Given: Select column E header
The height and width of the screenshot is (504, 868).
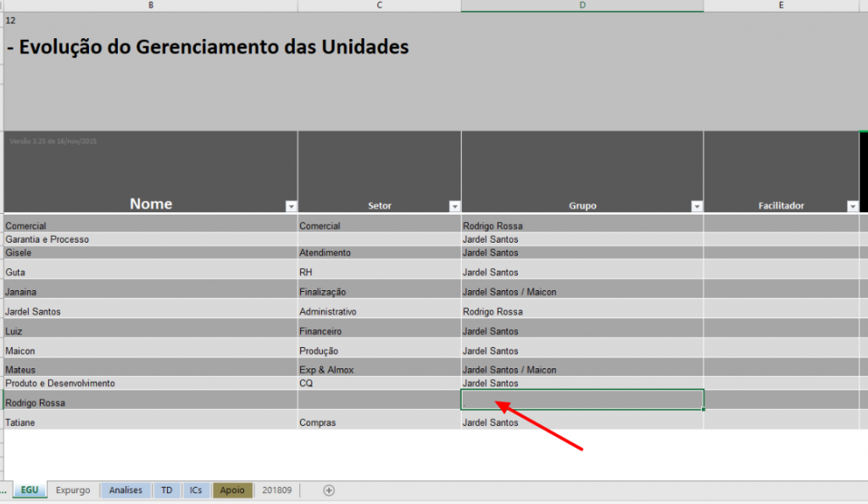Looking at the screenshot, I should pos(781,6).
